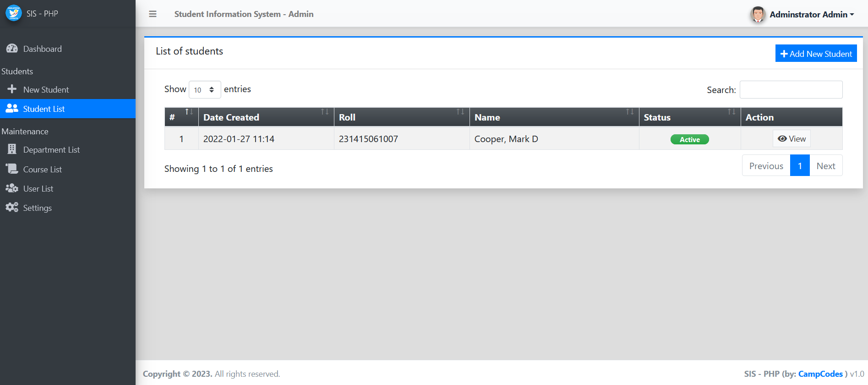Open User List in sidebar
This screenshot has height=385, width=868.
[x=68, y=188]
